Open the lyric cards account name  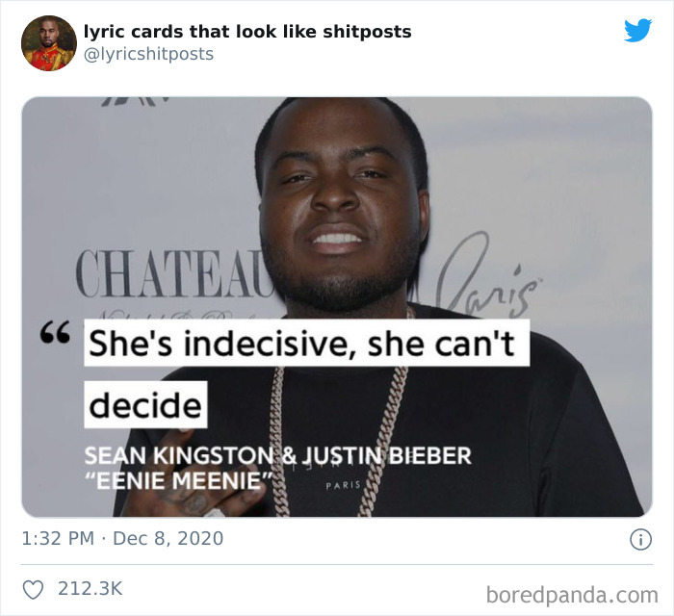tap(247, 32)
